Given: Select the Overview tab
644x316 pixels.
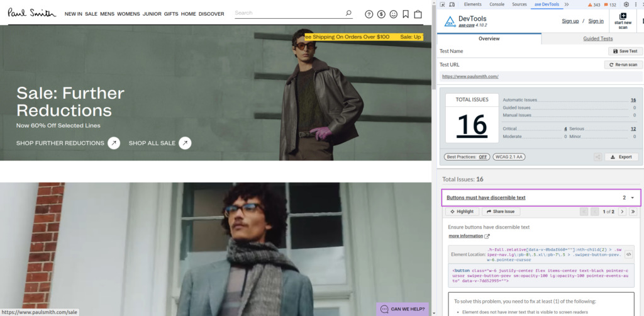Looking at the screenshot, I should point(489,38).
